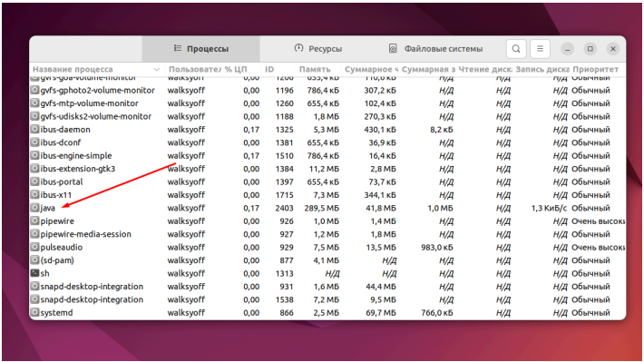
Task: Sort by the % ЦП column header
Action: coord(236,70)
